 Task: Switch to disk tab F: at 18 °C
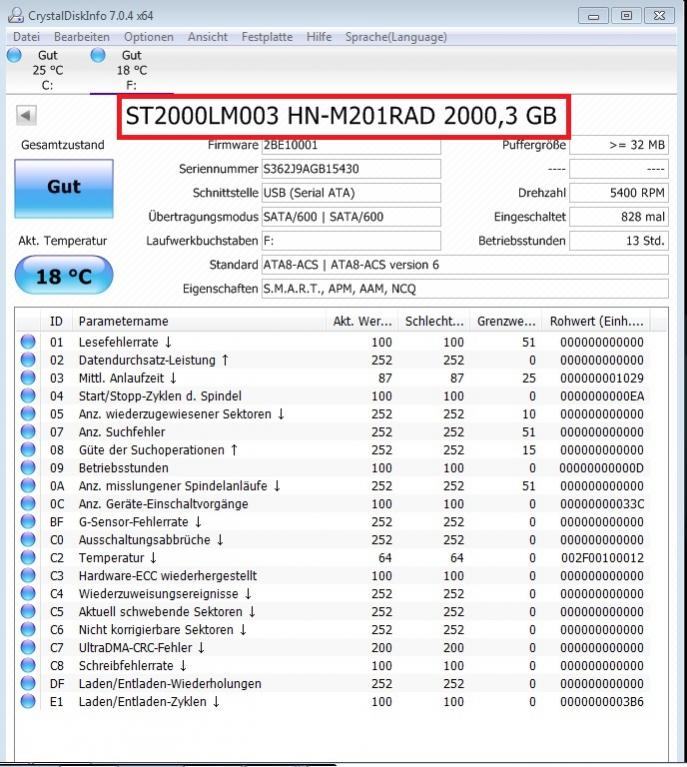coord(131,70)
